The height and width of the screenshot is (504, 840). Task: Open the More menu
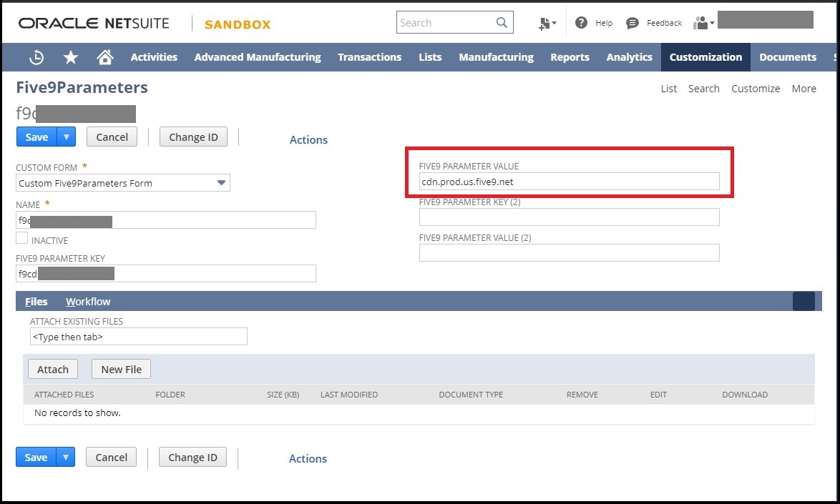[804, 89]
